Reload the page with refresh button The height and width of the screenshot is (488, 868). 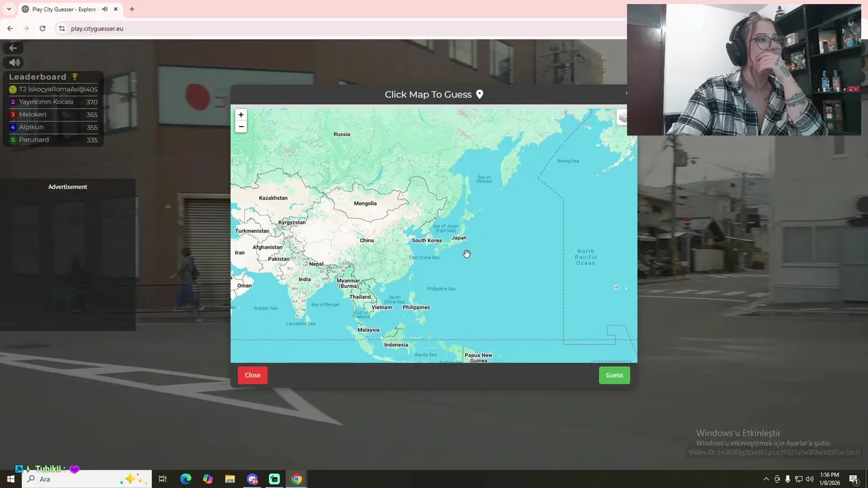click(42, 28)
